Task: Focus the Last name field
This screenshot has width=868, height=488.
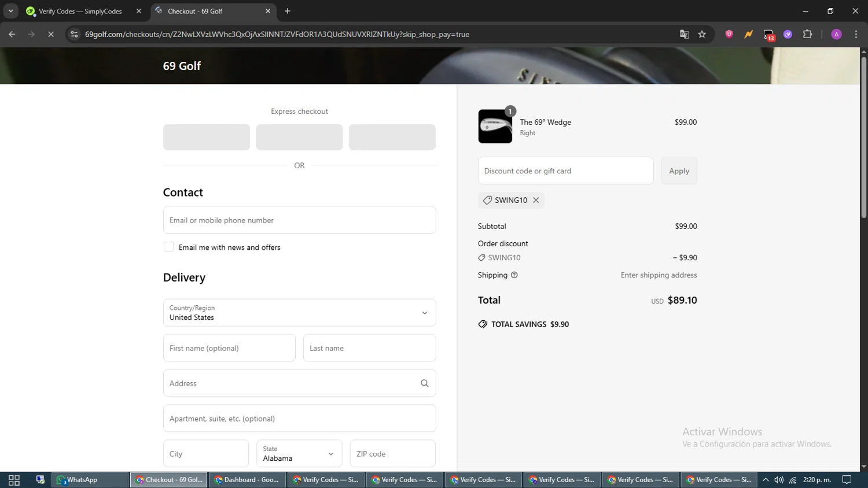Action: (369, 348)
